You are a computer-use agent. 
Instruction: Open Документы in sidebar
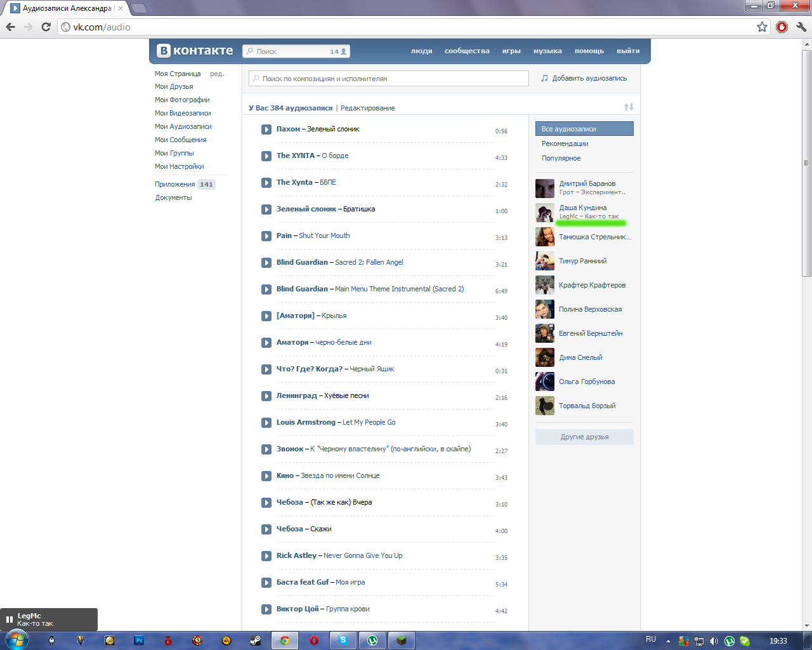click(x=173, y=197)
